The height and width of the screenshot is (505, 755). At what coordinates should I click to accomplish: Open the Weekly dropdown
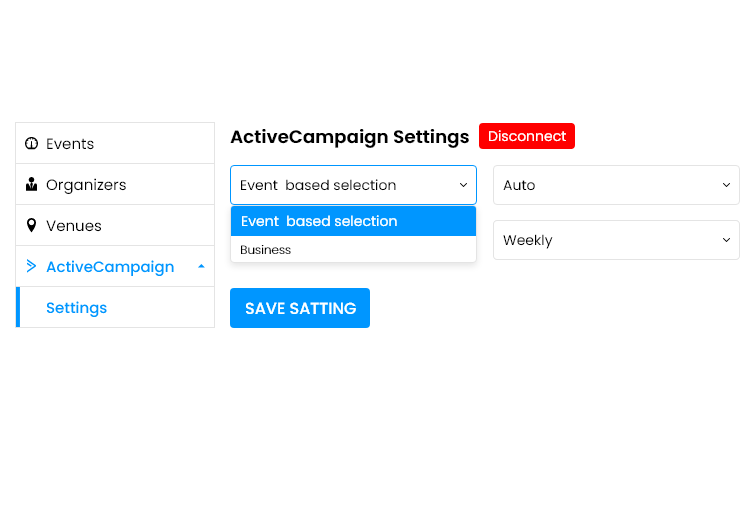pos(616,240)
